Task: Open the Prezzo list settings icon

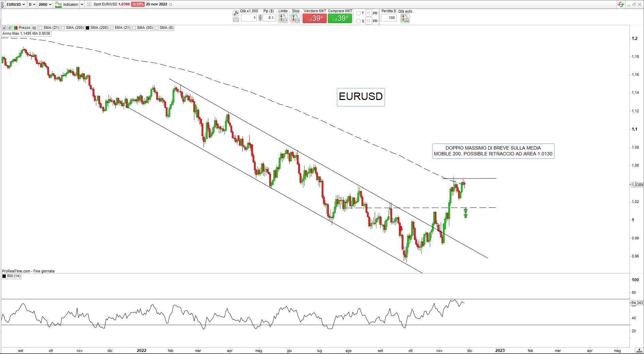Action: pyautogui.click(x=34, y=28)
